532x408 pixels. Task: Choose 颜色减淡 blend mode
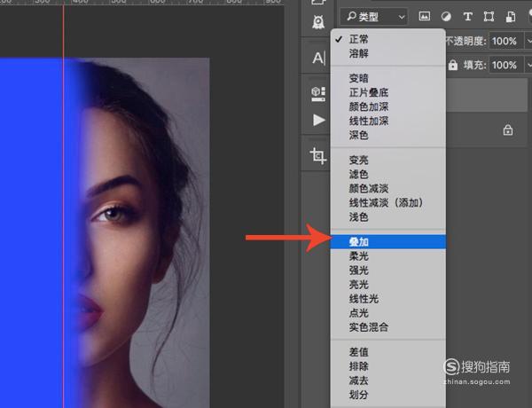coord(387,188)
